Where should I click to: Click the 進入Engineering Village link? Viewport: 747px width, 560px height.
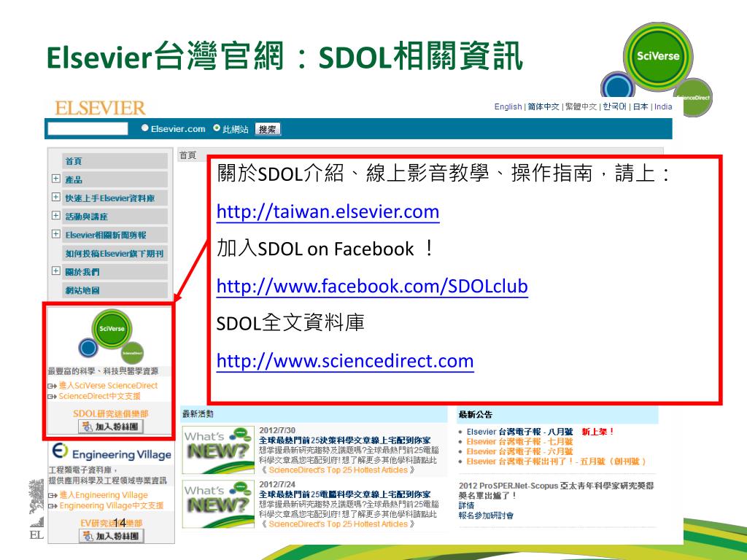104,495
